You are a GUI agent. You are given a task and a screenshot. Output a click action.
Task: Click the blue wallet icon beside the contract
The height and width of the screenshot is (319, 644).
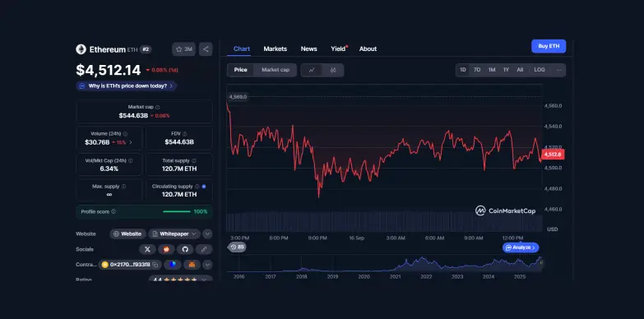point(173,265)
